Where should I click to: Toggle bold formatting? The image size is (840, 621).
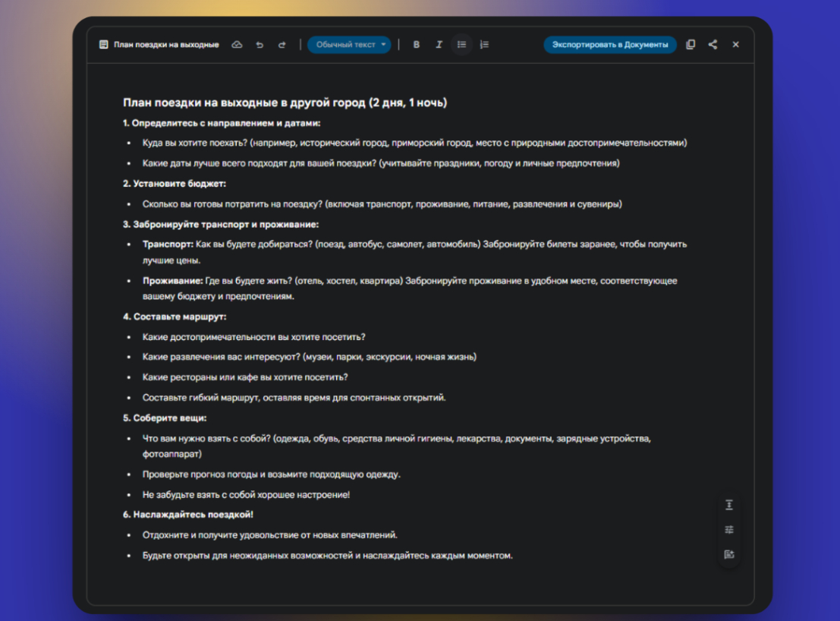[417, 45]
